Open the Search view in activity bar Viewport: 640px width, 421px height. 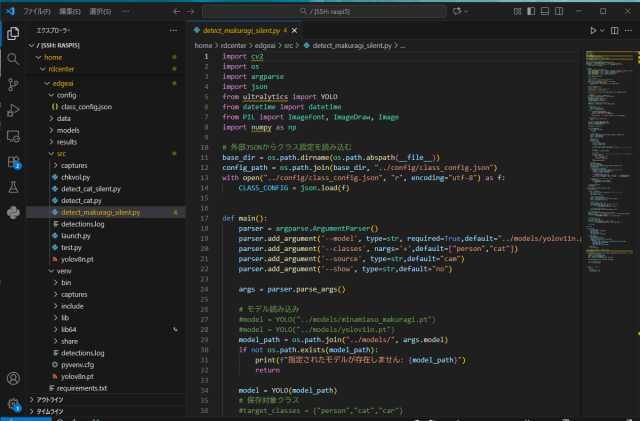[x=13, y=58]
